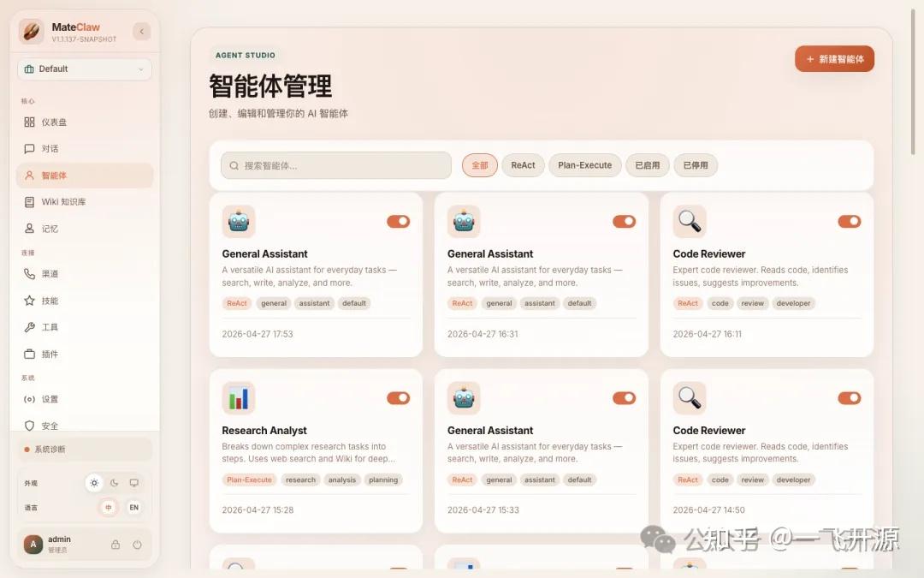This screenshot has height=578, width=924.
Task: Click the lock icon beside admin
Action: [115, 545]
